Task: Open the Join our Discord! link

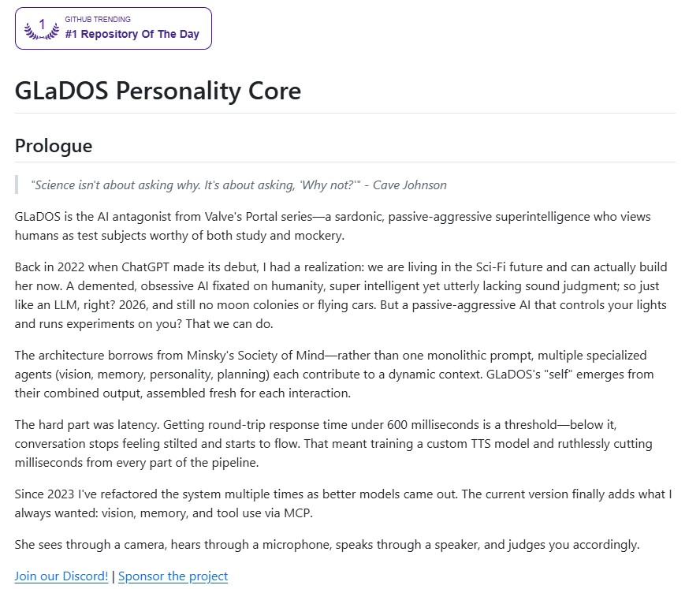Action: click(61, 576)
